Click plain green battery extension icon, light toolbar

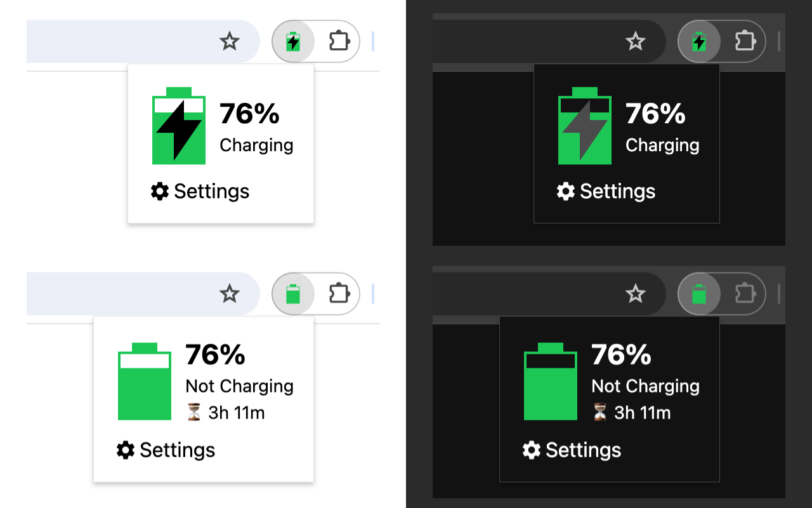(292, 294)
